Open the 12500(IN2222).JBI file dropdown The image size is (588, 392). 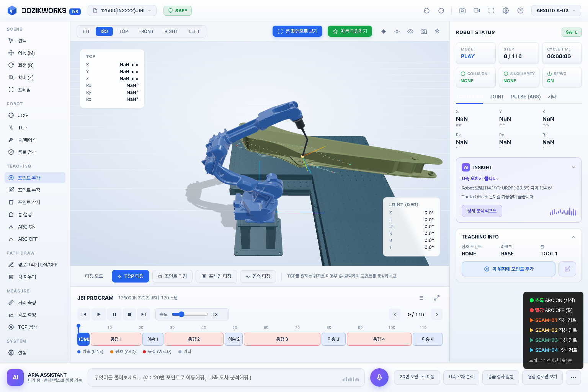(x=122, y=11)
